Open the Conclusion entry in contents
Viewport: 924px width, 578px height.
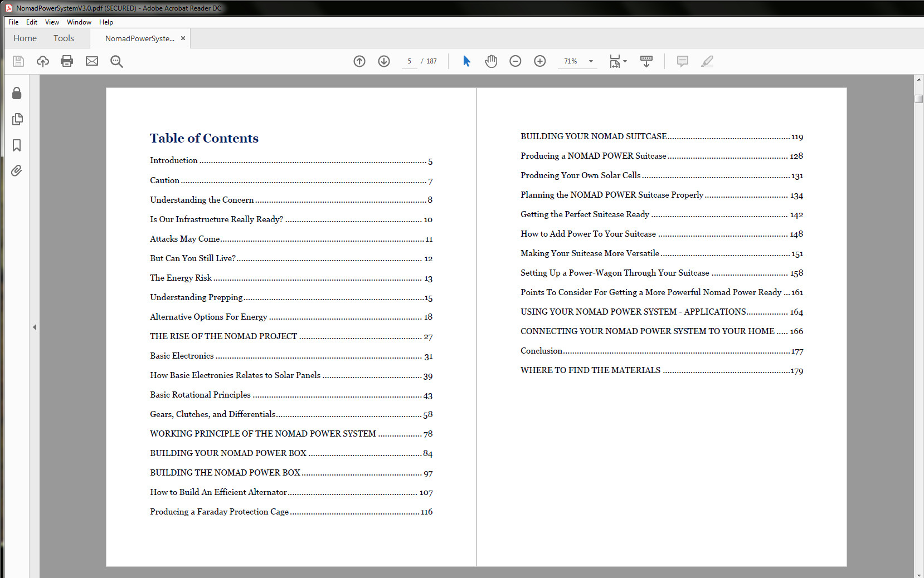(541, 351)
